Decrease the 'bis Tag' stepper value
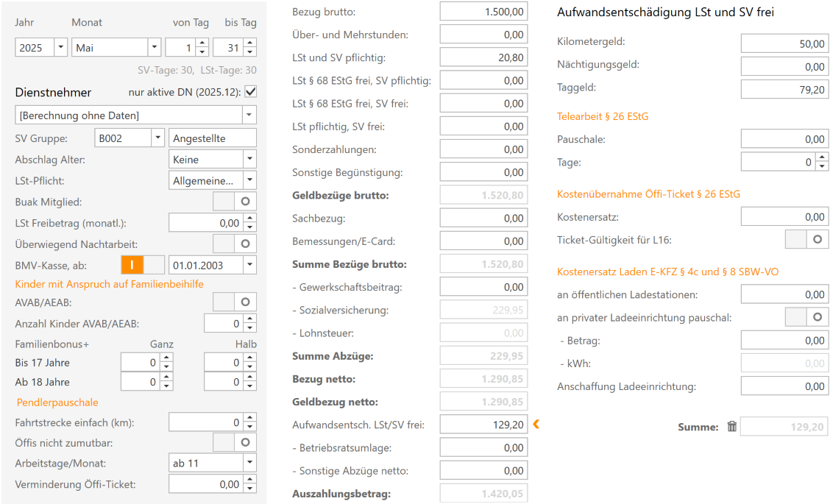830x504 pixels. click(249, 52)
